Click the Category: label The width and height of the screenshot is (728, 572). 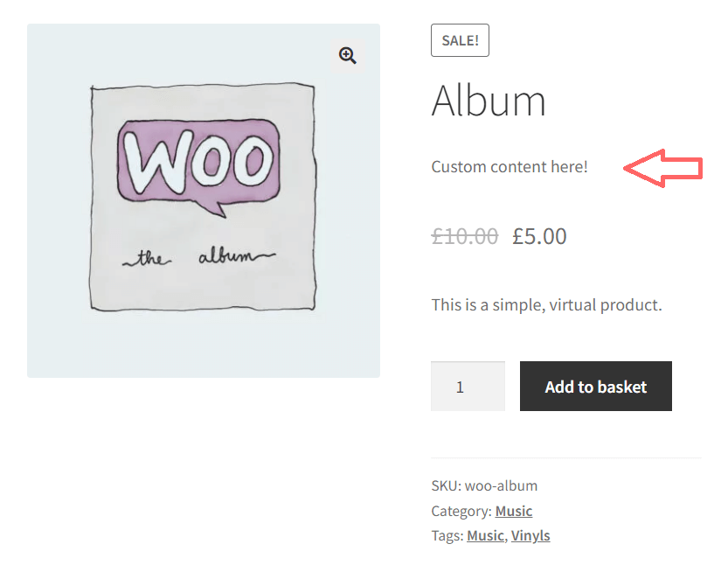(x=458, y=511)
